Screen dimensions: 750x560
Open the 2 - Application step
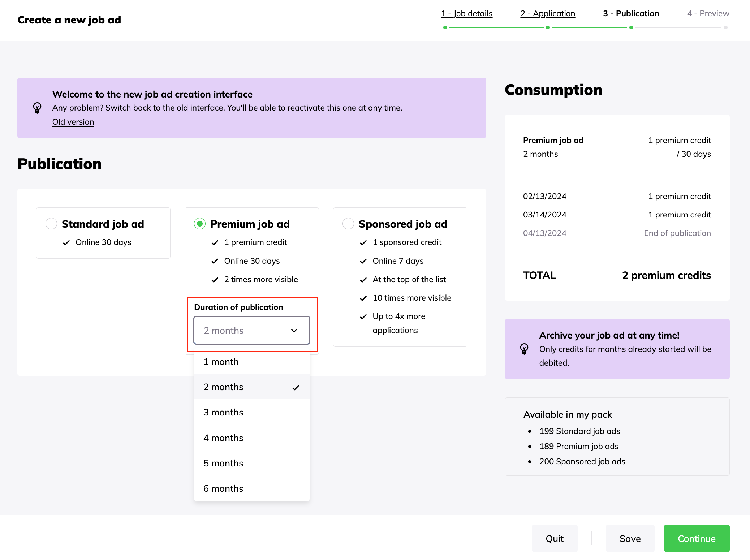[547, 13]
